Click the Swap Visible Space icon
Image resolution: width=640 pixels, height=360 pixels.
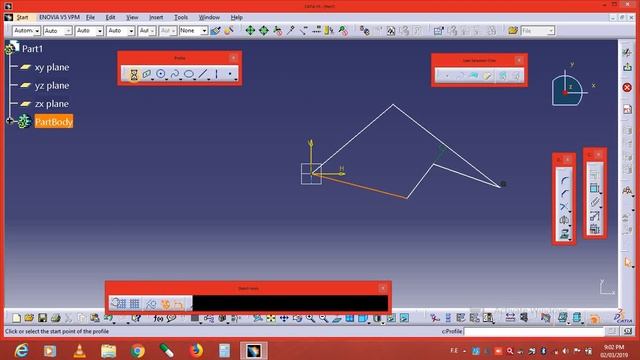click(x=404, y=318)
